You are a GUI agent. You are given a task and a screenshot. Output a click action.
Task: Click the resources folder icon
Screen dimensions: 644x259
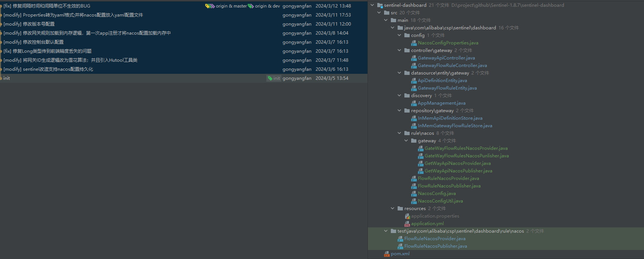point(400,209)
